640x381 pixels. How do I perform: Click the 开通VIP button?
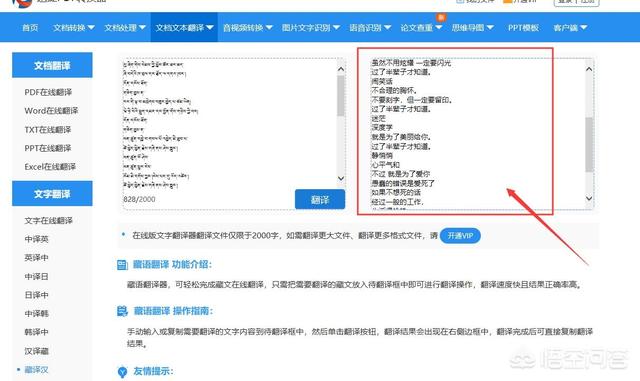pos(460,236)
